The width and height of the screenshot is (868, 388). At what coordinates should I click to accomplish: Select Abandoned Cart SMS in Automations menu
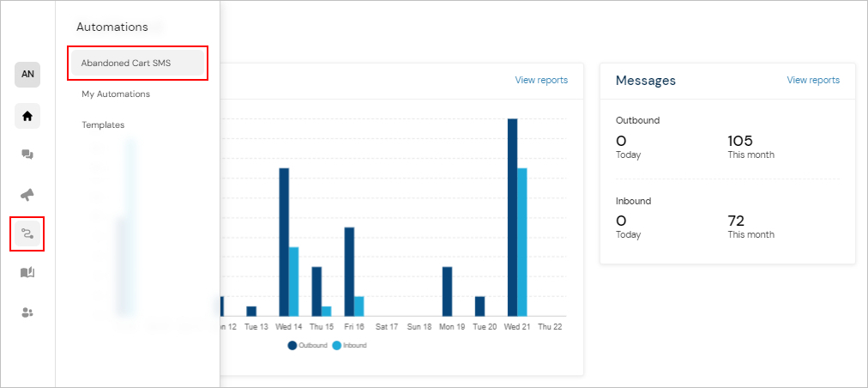[137, 63]
